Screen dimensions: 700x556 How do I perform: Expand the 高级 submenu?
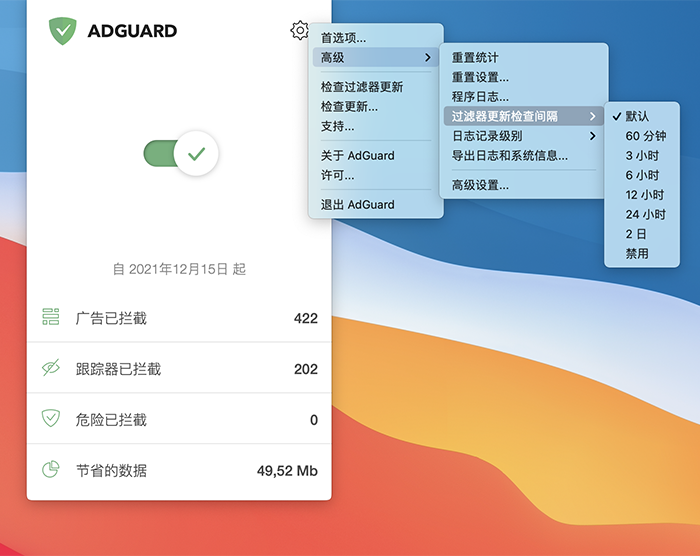pyautogui.click(x=376, y=58)
